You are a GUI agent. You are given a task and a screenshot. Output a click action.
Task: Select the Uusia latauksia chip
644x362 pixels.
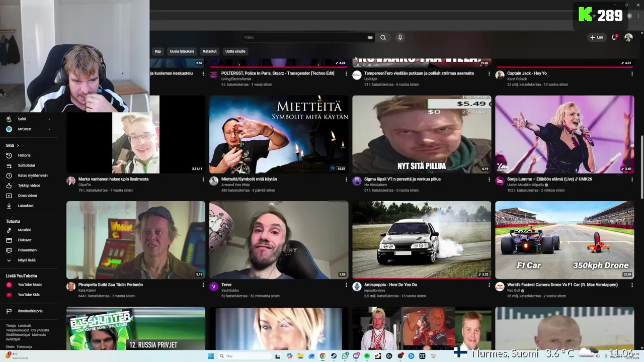click(x=182, y=51)
